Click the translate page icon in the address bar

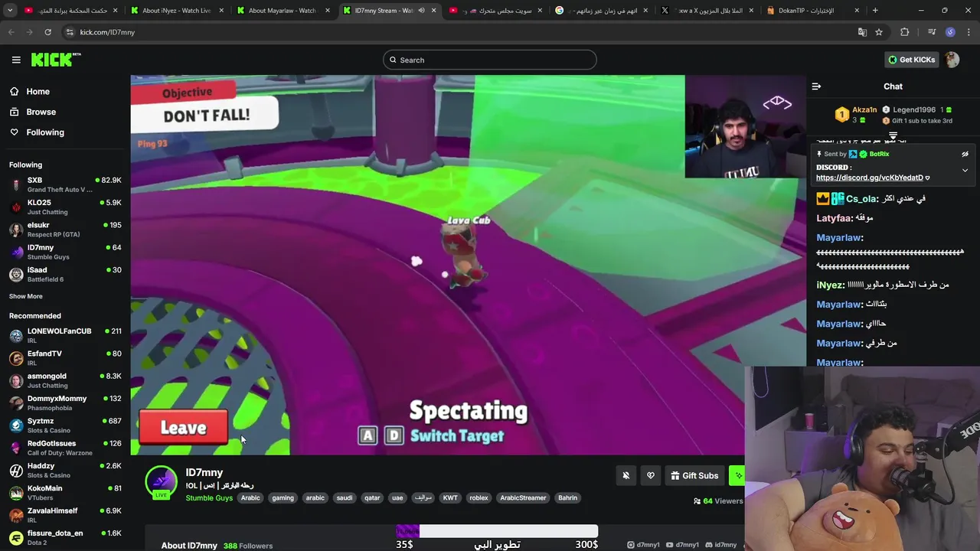pyautogui.click(x=862, y=32)
